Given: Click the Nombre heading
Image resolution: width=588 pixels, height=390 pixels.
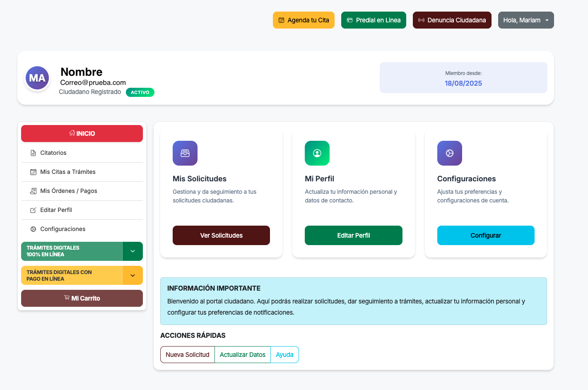Looking at the screenshot, I should (x=82, y=72).
